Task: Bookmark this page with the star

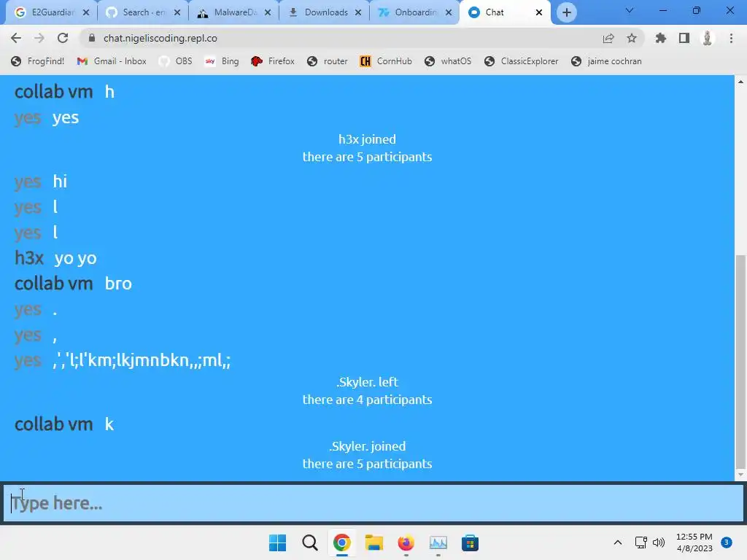Action: click(x=632, y=38)
